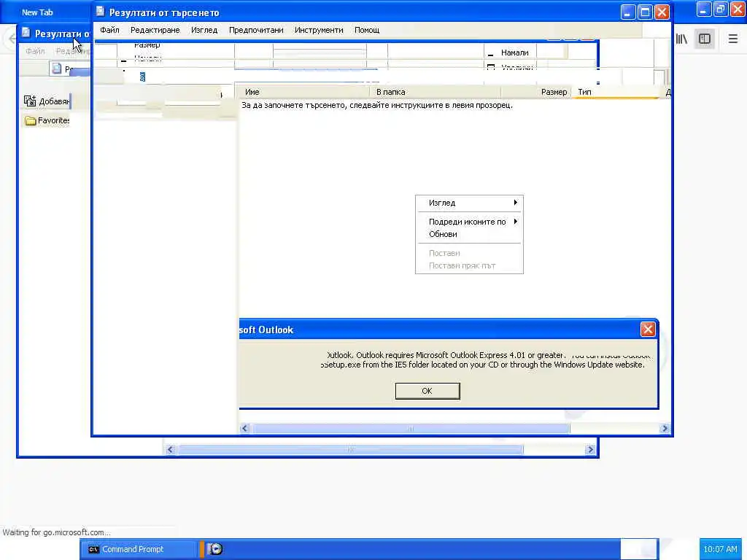Maximize the Резултати от търсенето front window

point(645,12)
